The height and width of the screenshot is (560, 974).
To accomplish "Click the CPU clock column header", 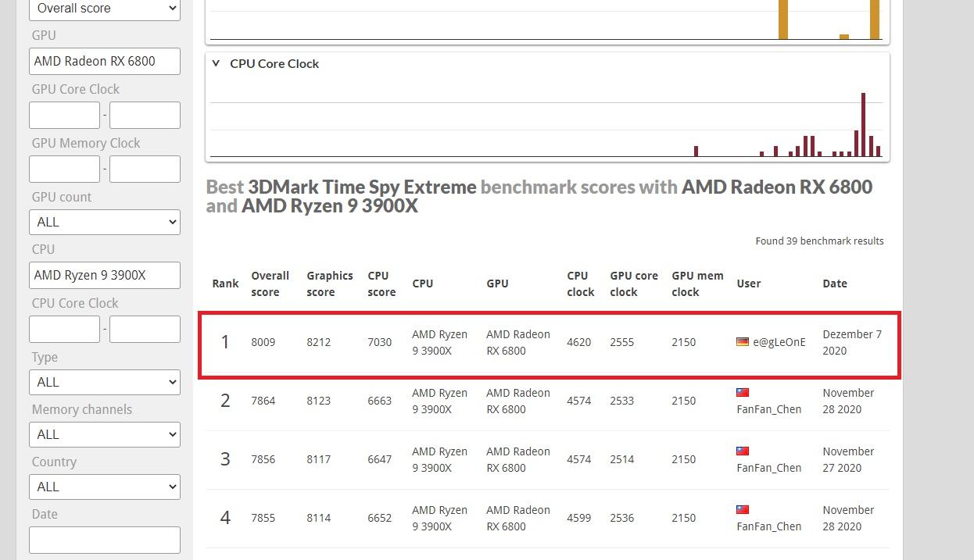I will (x=581, y=284).
